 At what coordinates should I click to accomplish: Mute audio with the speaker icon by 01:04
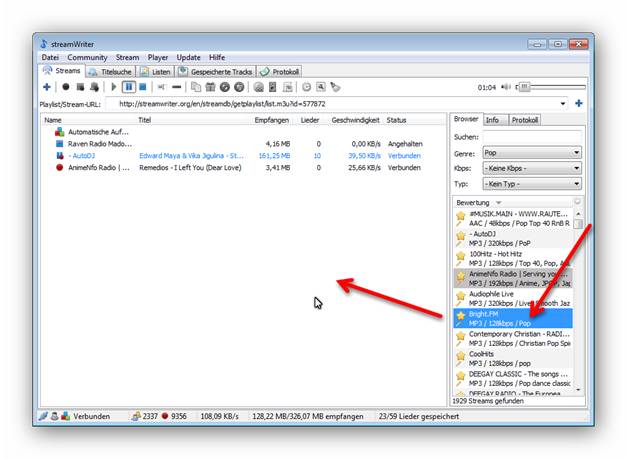click(x=506, y=87)
